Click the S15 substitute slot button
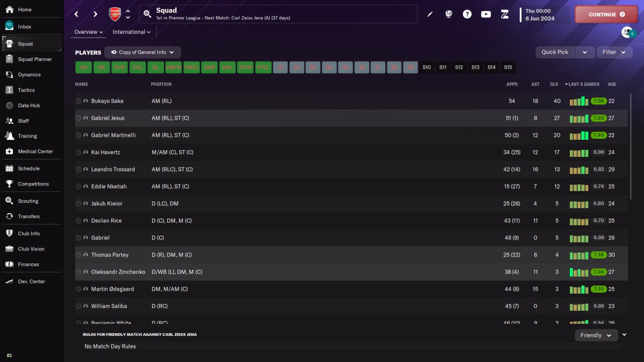Screen dimensions: 644x362 [x=508, y=67]
